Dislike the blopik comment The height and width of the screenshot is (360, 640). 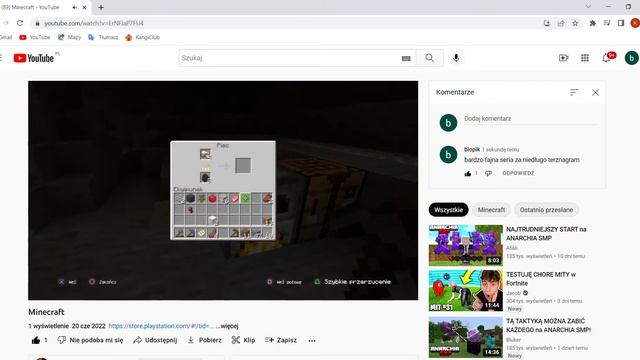[x=488, y=173]
